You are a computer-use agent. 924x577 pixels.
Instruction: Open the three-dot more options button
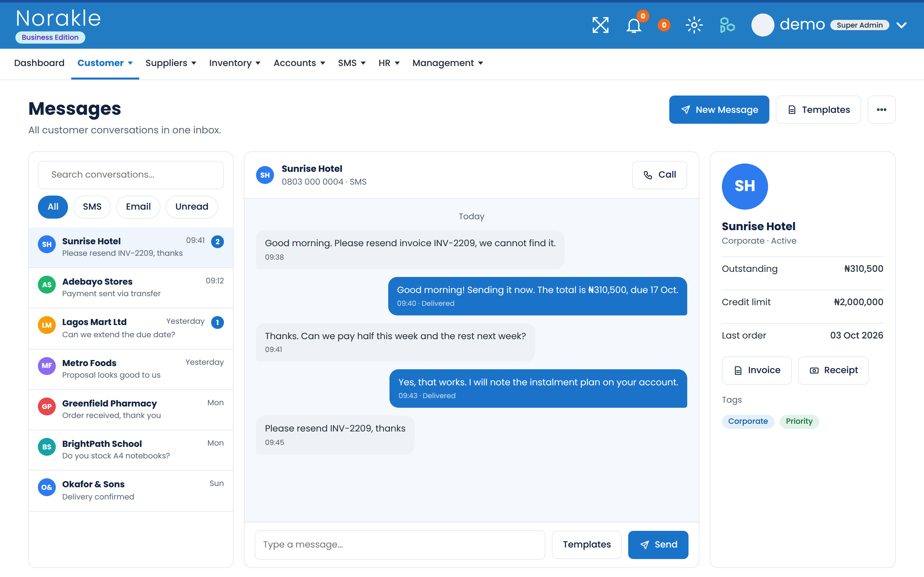[x=881, y=110]
